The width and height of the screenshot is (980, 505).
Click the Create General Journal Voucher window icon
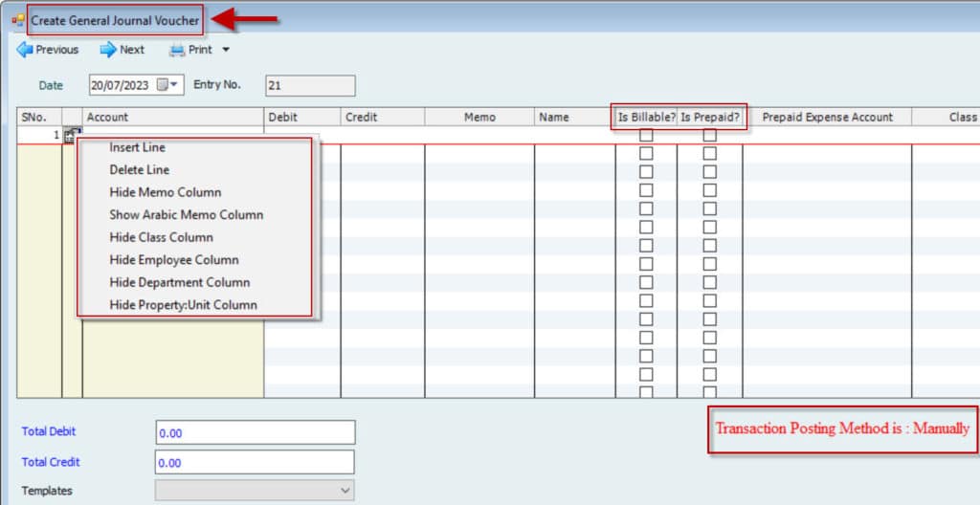17,19
